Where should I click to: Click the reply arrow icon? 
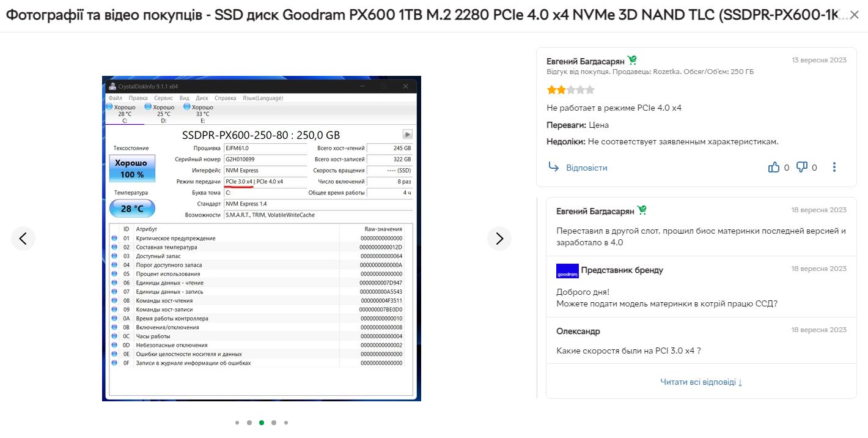(x=554, y=167)
